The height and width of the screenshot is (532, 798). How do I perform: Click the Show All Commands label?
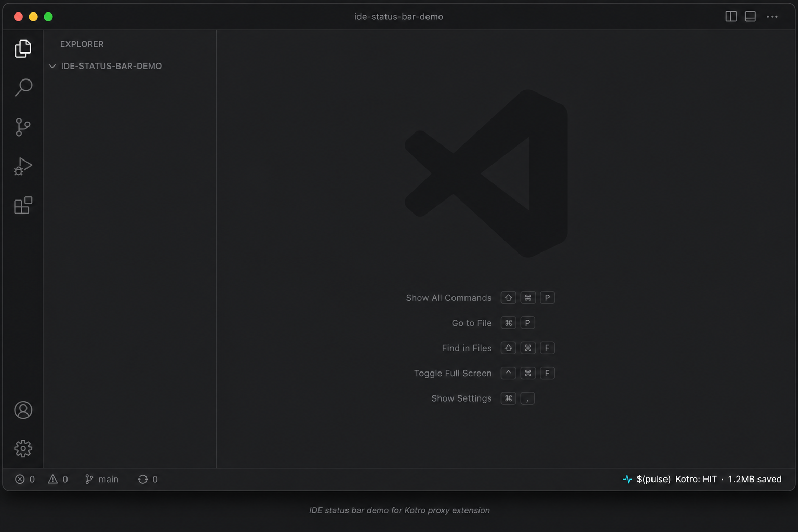pyautogui.click(x=449, y=298)
